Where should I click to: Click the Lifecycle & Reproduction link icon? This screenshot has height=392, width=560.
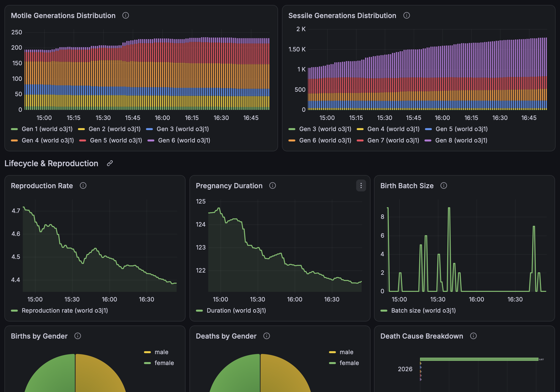110,163
